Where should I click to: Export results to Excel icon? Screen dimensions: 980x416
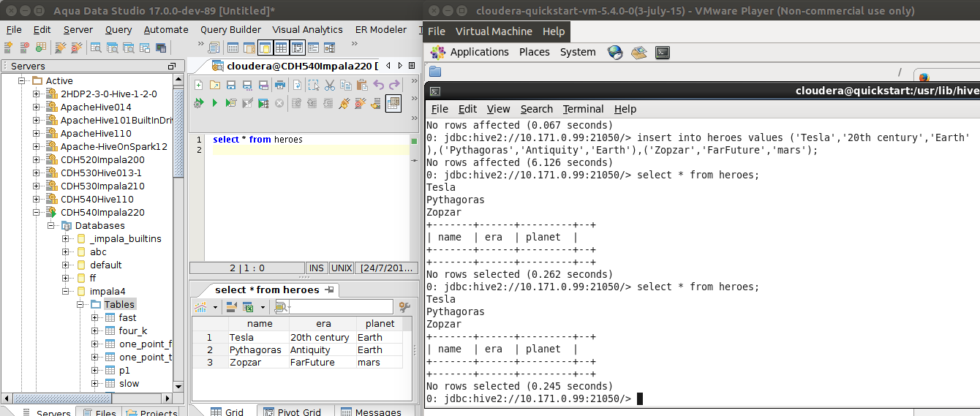[x=248, y=307]
